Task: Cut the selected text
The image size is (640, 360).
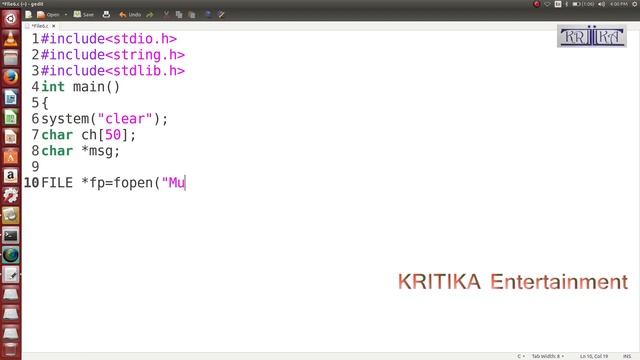Action: click(166, 15)
